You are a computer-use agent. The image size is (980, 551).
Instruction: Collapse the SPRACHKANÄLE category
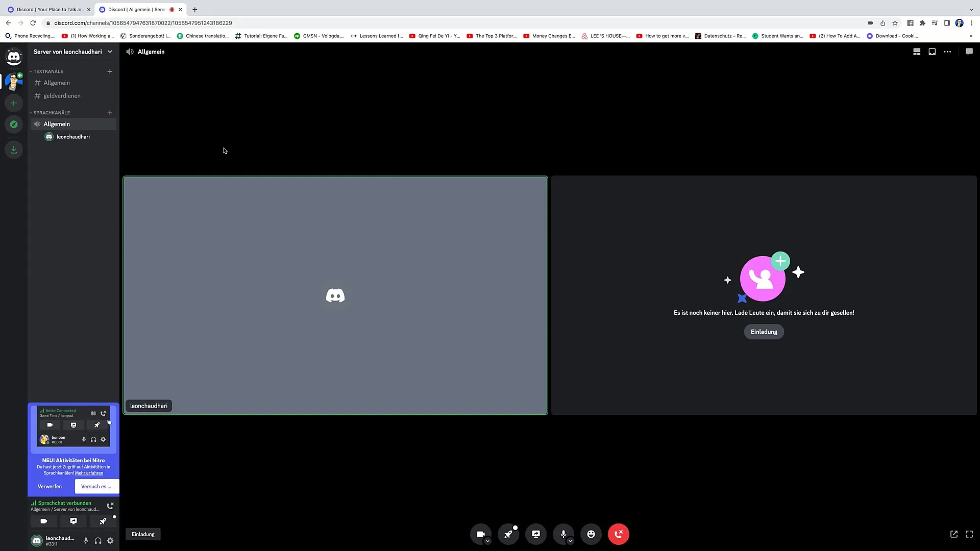tap(52, 113)
